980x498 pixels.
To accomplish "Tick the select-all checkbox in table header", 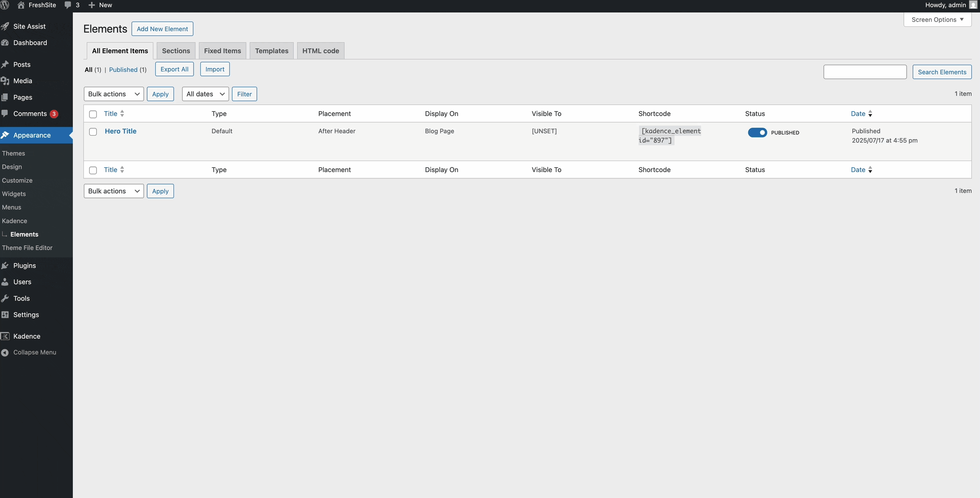I will 93,114.
